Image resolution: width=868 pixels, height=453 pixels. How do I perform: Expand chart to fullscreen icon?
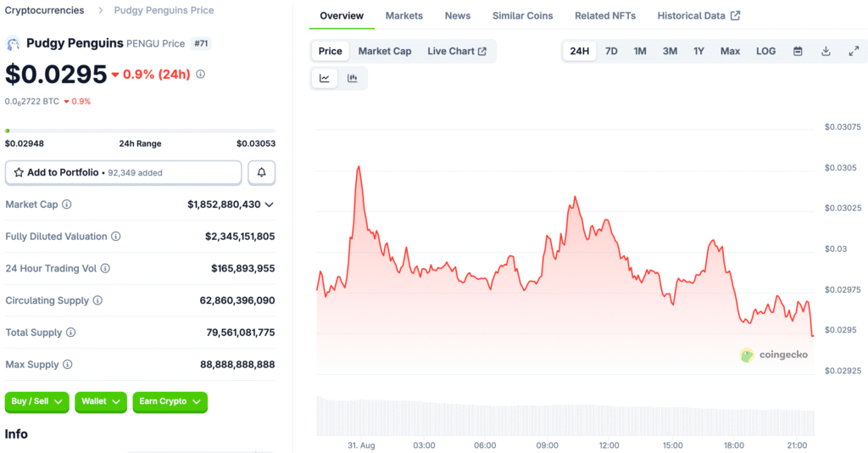854,51
